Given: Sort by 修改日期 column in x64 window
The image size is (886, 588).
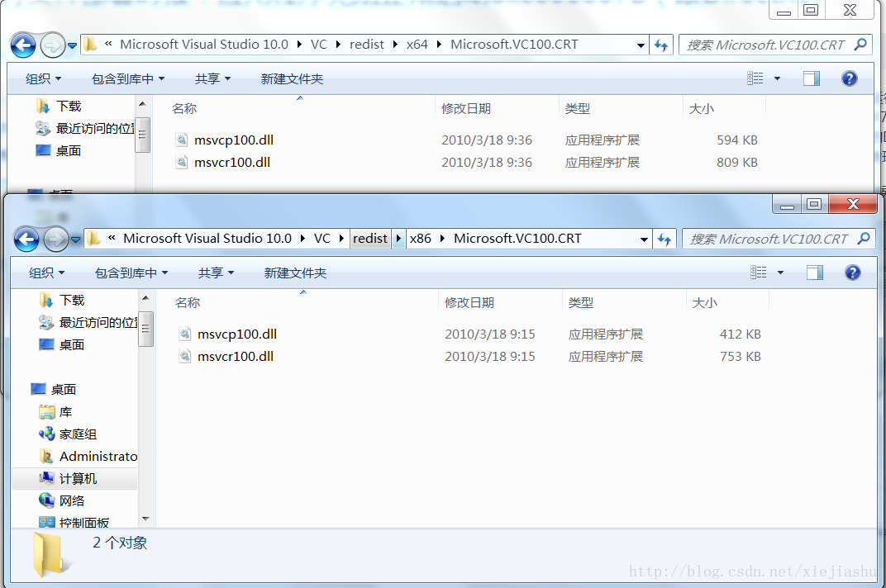Looking at the screenshot, I should coord(465,108).
